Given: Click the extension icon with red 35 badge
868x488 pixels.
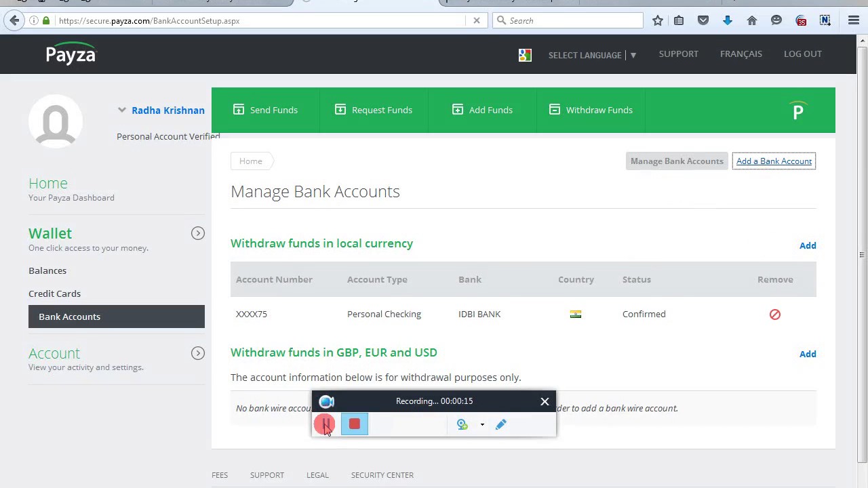Looking at the screenshot, I should 801,20.
